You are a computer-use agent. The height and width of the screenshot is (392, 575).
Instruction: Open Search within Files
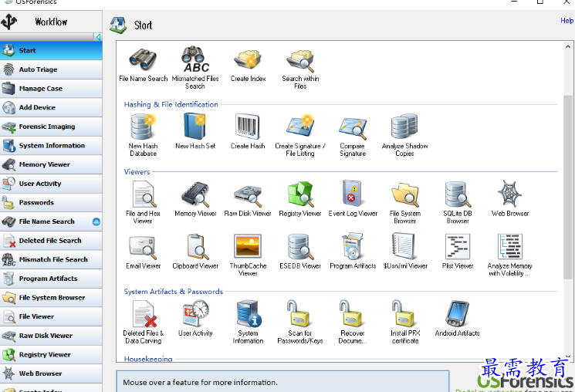coord(300,60)
